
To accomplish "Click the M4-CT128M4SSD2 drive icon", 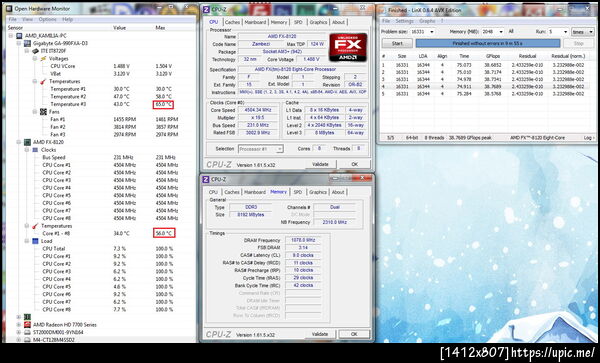I will point(28,339).
